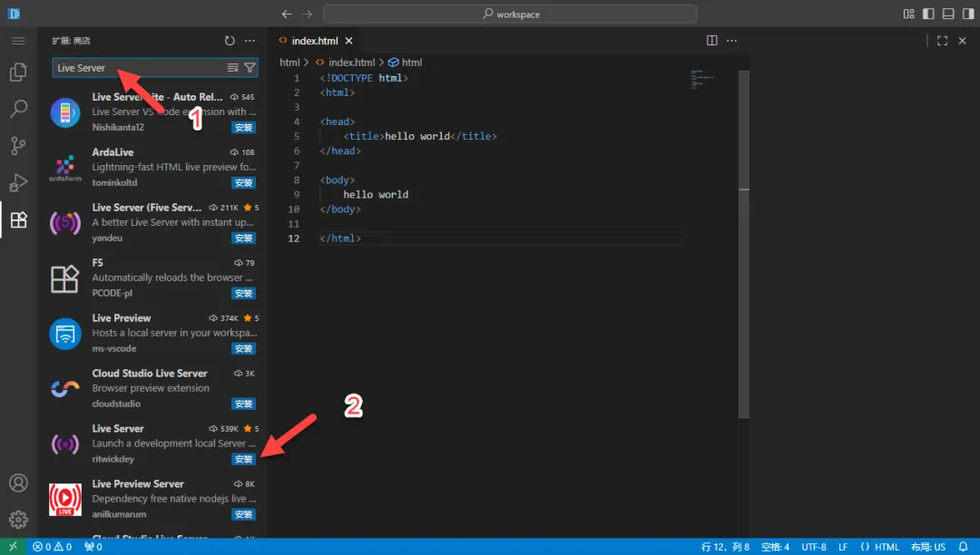Click the Live Server extension search field
Screen dimensions: 980x555
(x=136, y=68)
